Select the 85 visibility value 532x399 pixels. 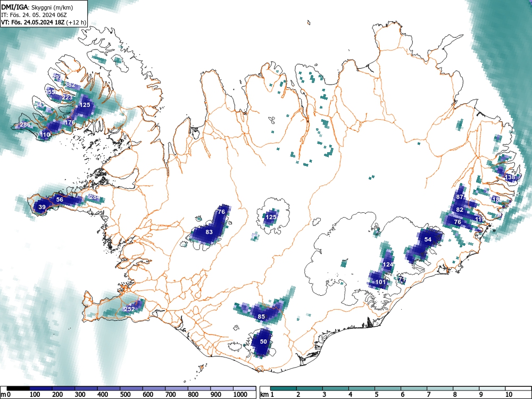click(x=261, y=317)
